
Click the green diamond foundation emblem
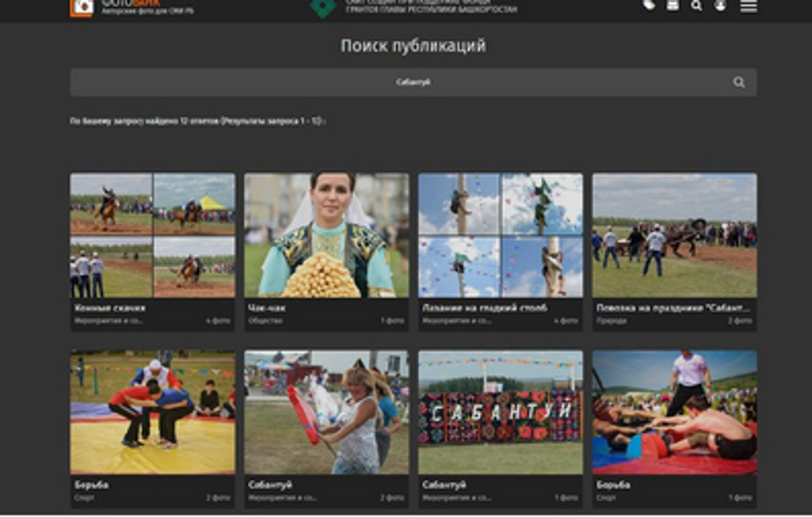(x=323, y=7)
